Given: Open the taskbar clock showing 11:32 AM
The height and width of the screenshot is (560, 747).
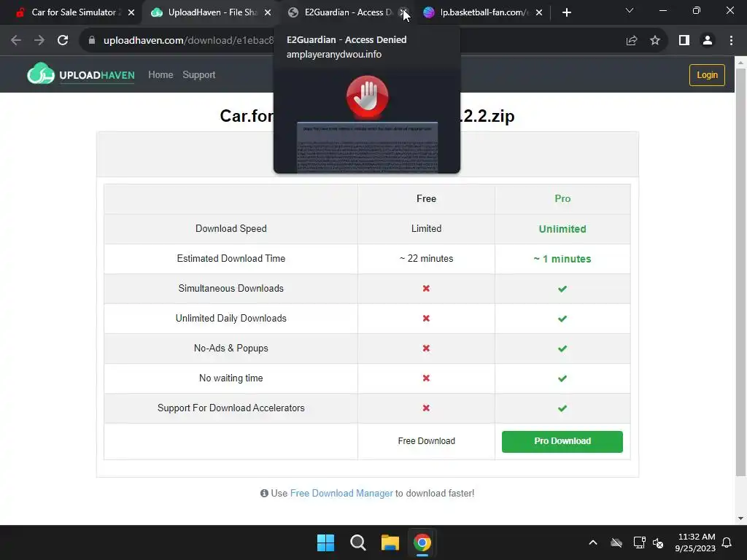Looking at the screenshot, I should (x=695, y=542).
